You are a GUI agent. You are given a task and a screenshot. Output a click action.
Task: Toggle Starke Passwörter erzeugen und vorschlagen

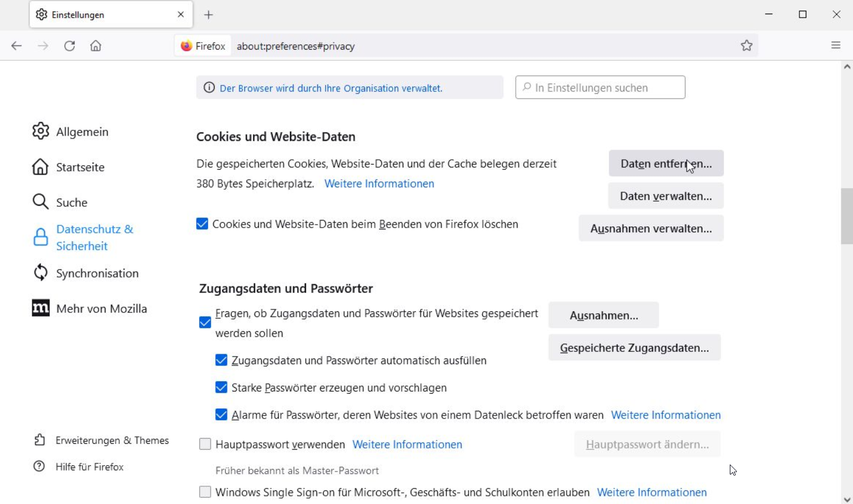click(x=222, y=387)
